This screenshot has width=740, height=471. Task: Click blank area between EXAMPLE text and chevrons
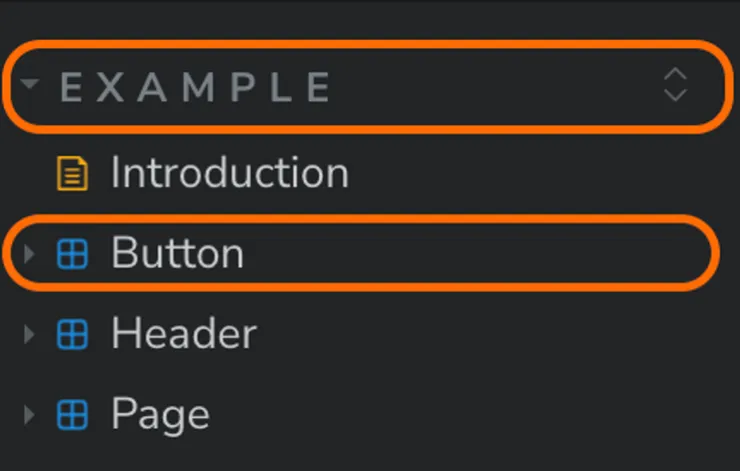[x=490, y=86]
